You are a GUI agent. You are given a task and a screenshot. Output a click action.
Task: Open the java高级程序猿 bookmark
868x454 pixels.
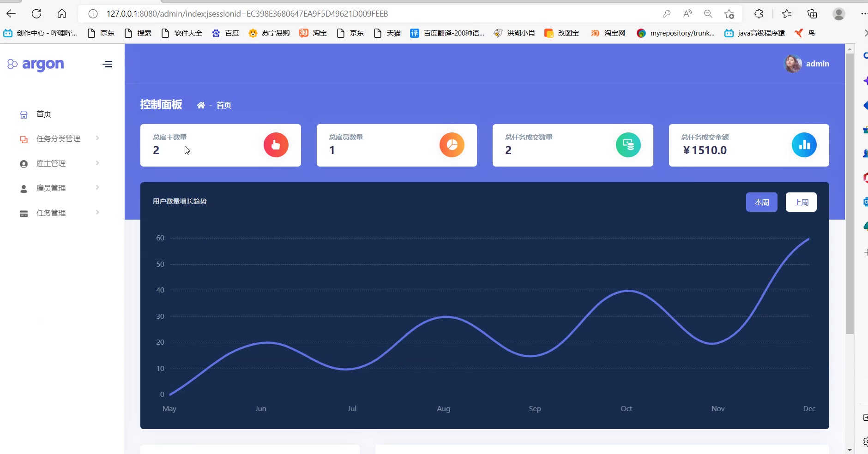tap(755, 33)
